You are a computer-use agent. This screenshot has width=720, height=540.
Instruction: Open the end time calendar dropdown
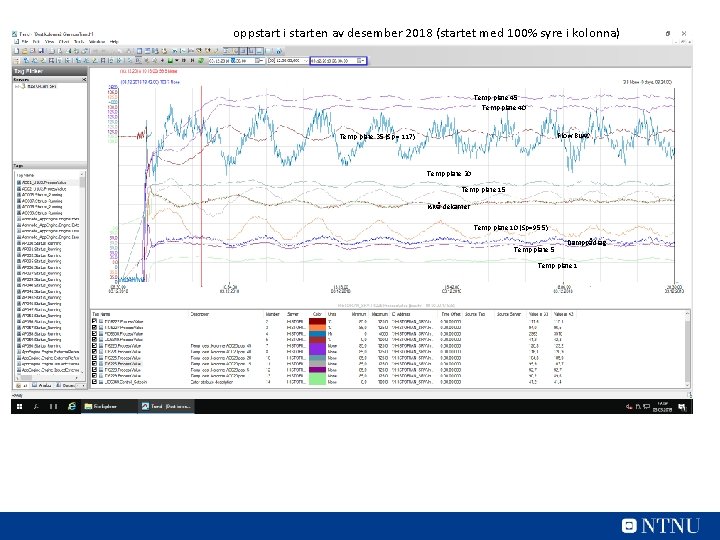click(x=361, y=61)
